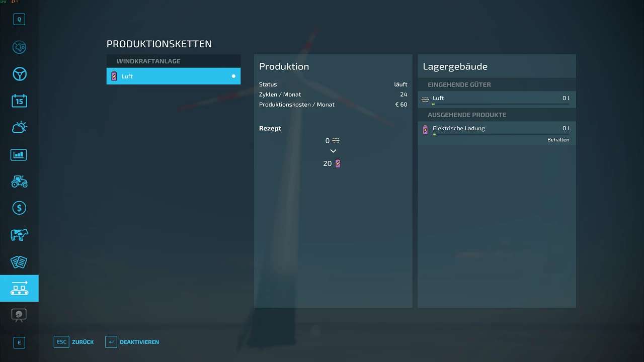644x362 pixels.
Task: Click the Elektrische Ladung fill level bar
Action: point(501,134)
